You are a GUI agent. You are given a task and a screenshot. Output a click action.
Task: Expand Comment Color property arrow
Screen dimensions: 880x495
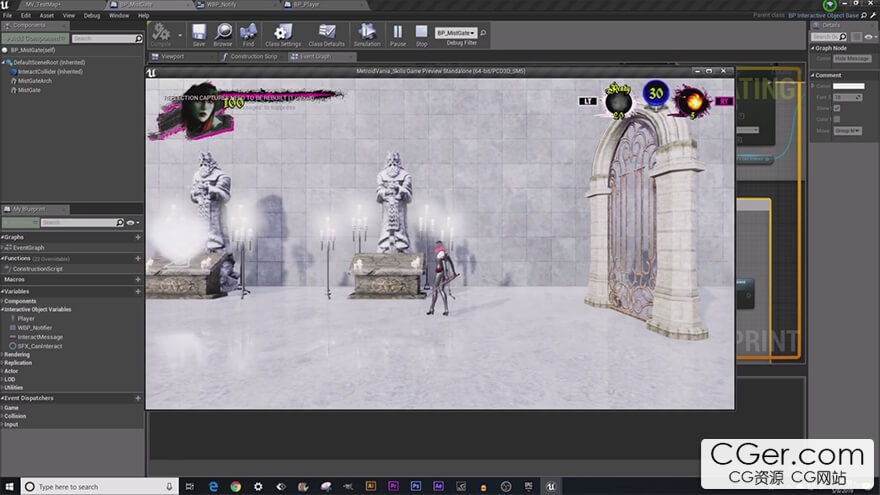coord(813,86)
